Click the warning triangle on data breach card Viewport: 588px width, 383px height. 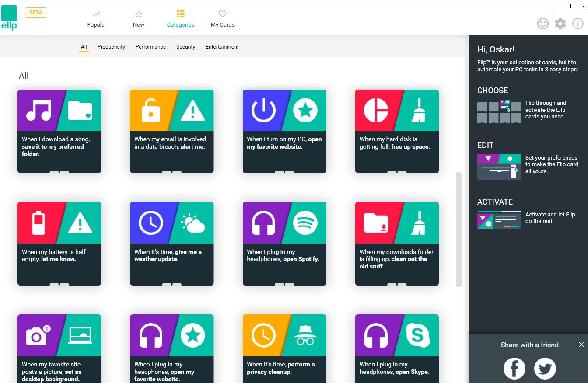[x=192, y=111]
